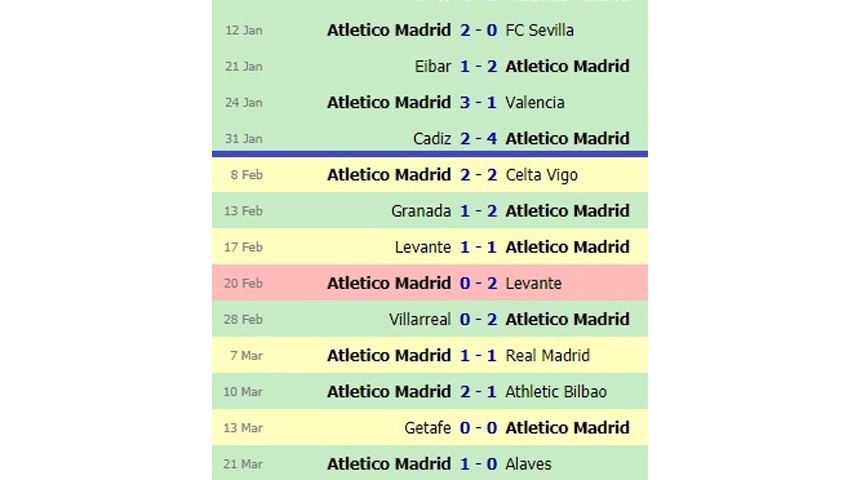Click Levante in the red 20 Feb row
860x480 pixels.
(x=534, y=284)
